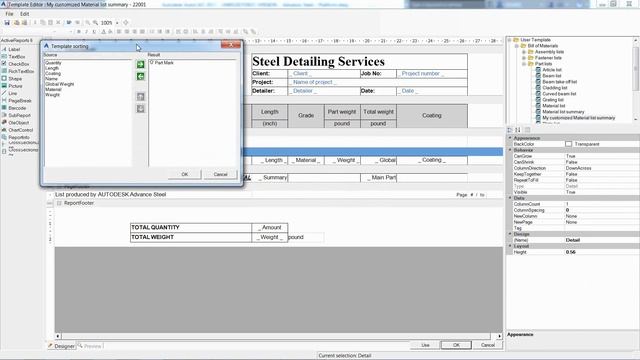Viewport: 640px width, 360px height.
Task: Click the Height property value field
Action: point(602,252)
